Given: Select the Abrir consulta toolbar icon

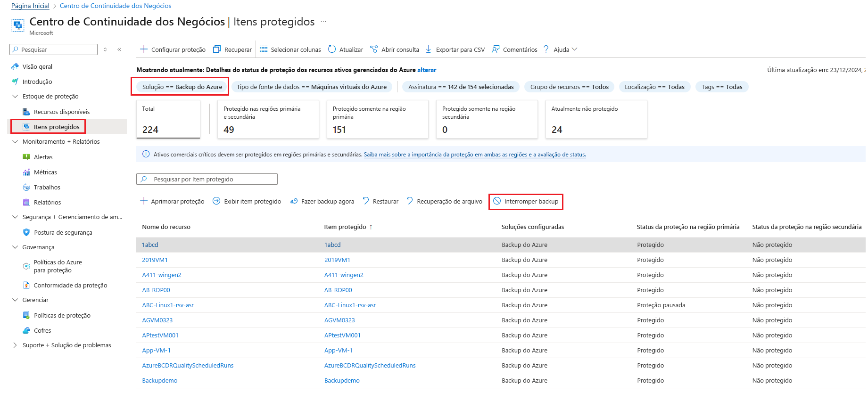Looking at the screenshot, I should [374, 49].
